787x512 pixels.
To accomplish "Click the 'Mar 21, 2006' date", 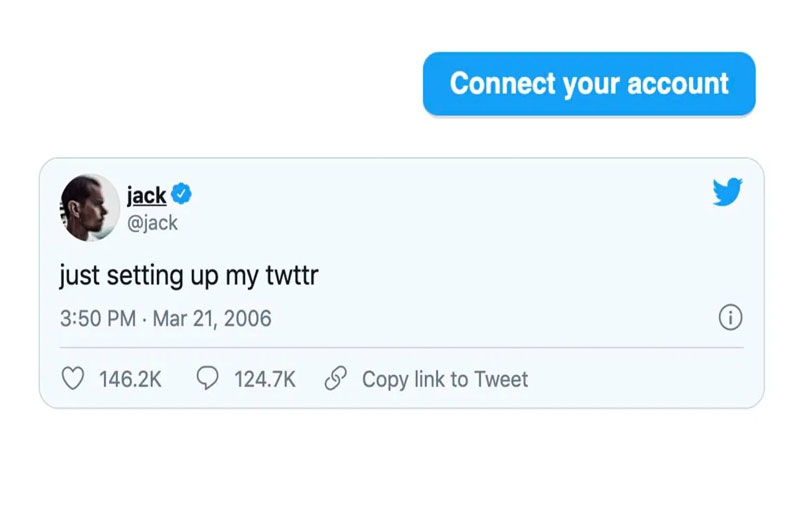I will click(x=211, y=319).
